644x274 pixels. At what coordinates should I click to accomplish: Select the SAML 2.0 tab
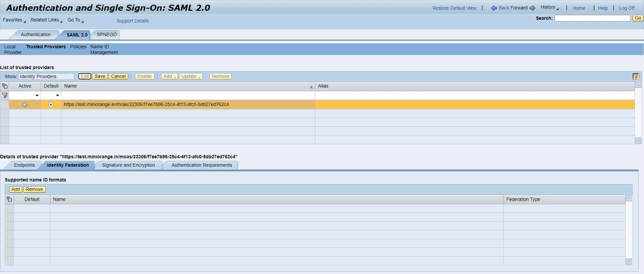77,35
